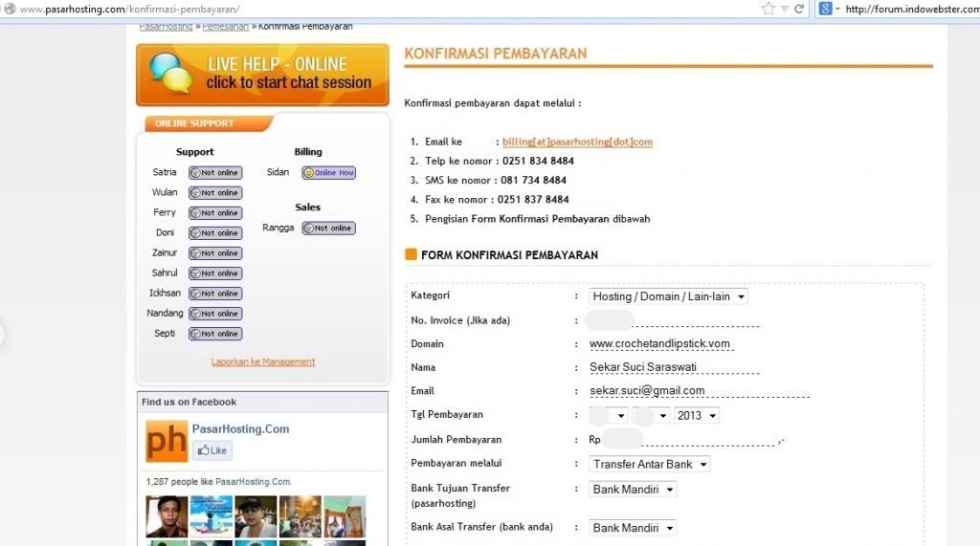The width and height of the screenshot is (980, 546).
Task: Open the Kategori dropdown
Action: coord(668,296)
